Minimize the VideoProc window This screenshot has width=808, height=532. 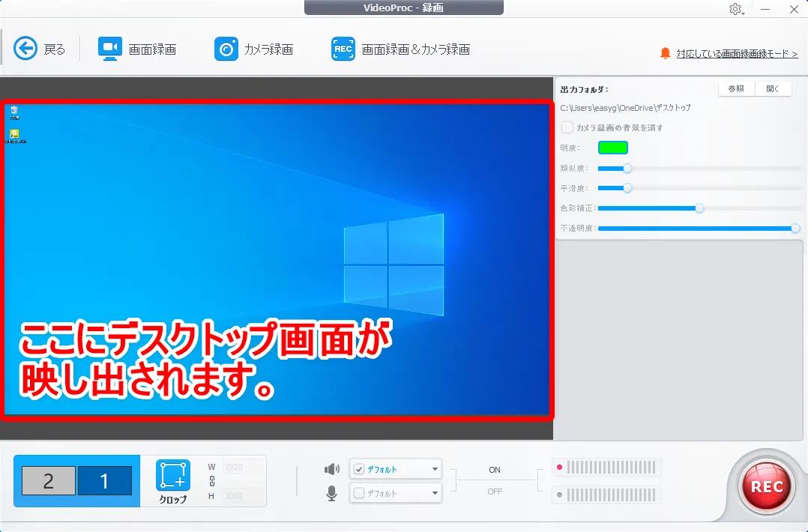(x=765, y=9)
